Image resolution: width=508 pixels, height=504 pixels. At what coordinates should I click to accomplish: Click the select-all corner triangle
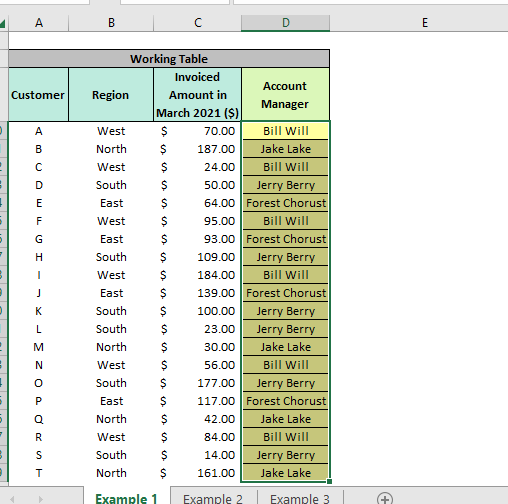(3, 23)
